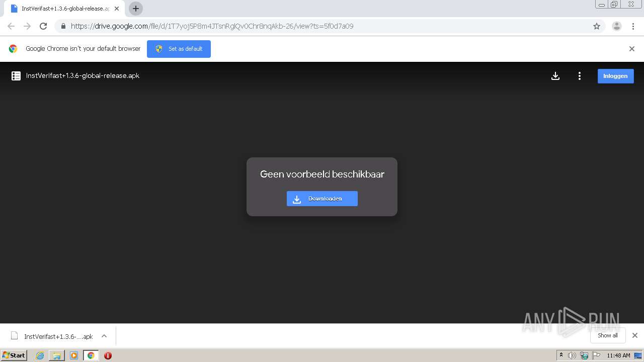Click the Drive header download icon

555,76
